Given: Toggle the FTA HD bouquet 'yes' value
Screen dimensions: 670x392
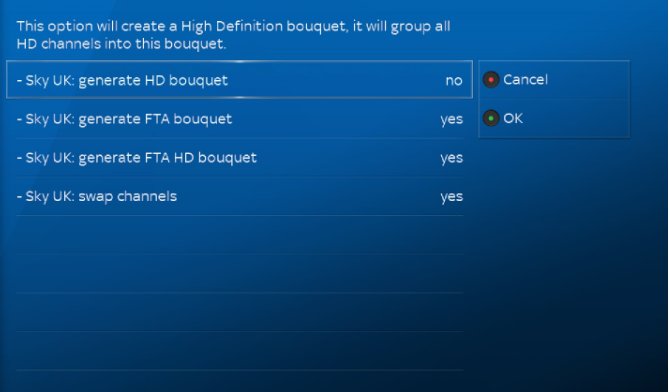Looking at the screenshot, I should [x=452, y=158].
